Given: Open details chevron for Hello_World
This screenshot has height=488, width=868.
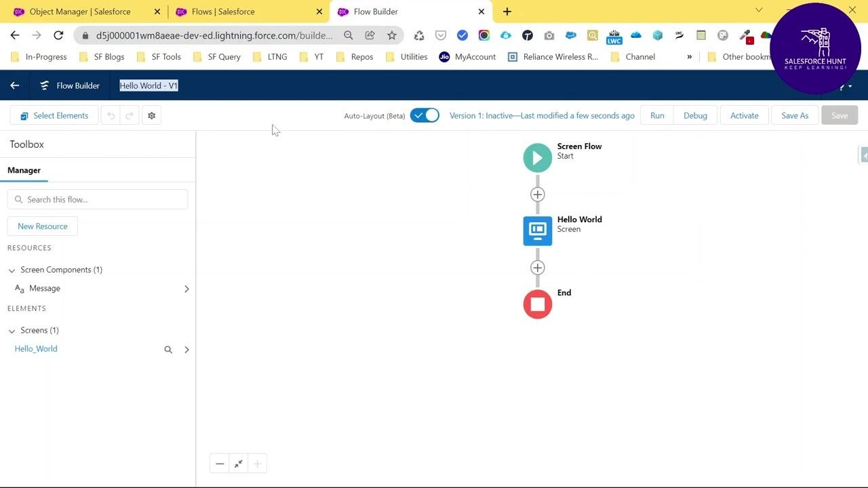Looking at the screenshot, I should [186, 350].
